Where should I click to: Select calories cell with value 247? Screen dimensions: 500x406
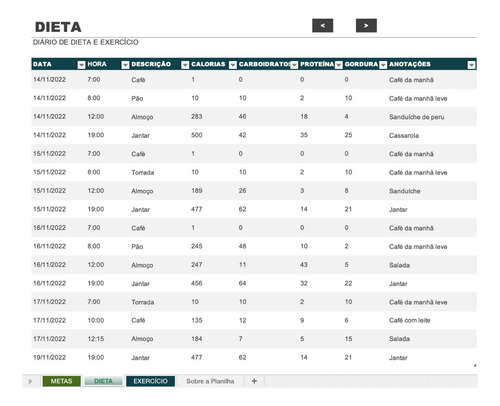pyautogui.click(x=197, y=265)
